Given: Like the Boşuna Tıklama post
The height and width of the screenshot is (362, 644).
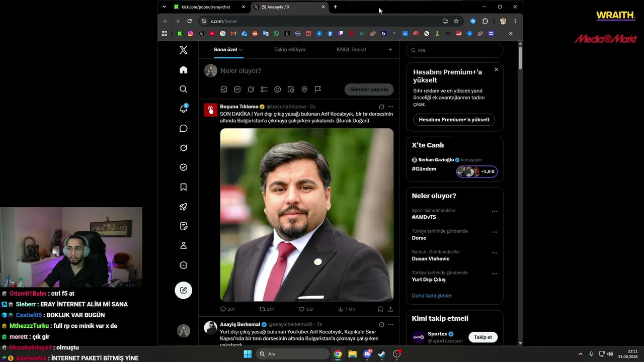Looking at the screenshot, I should click(306, 309).
